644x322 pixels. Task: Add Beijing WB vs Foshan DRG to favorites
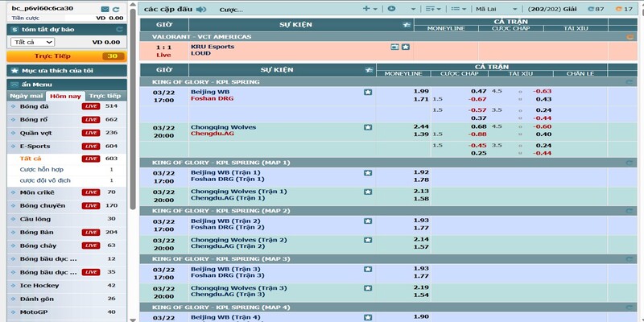pyautogui.click(x=368, y=92)
